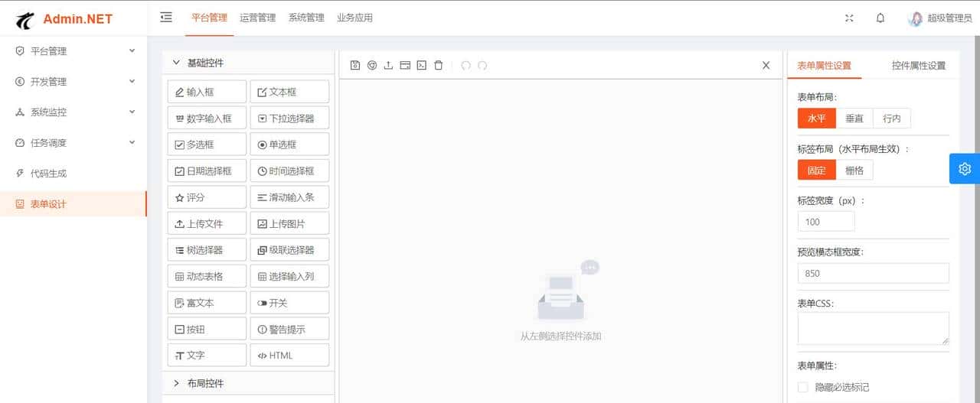Screen dimensions: 980x403
Task: Select 行内 form layout
Action: [892, 119]
